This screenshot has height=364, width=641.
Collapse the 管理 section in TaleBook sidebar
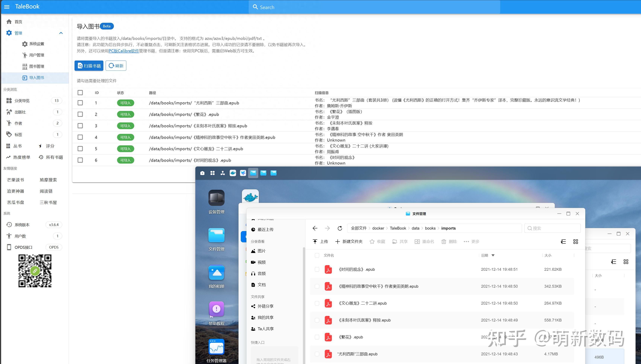[61, 33]
